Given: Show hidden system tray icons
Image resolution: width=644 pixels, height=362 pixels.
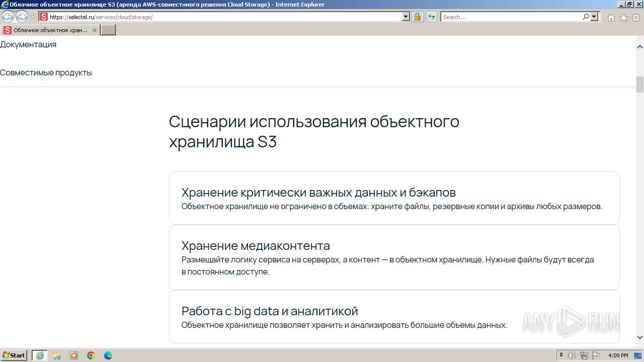Looking at the screenshot, I should [561, 355].
